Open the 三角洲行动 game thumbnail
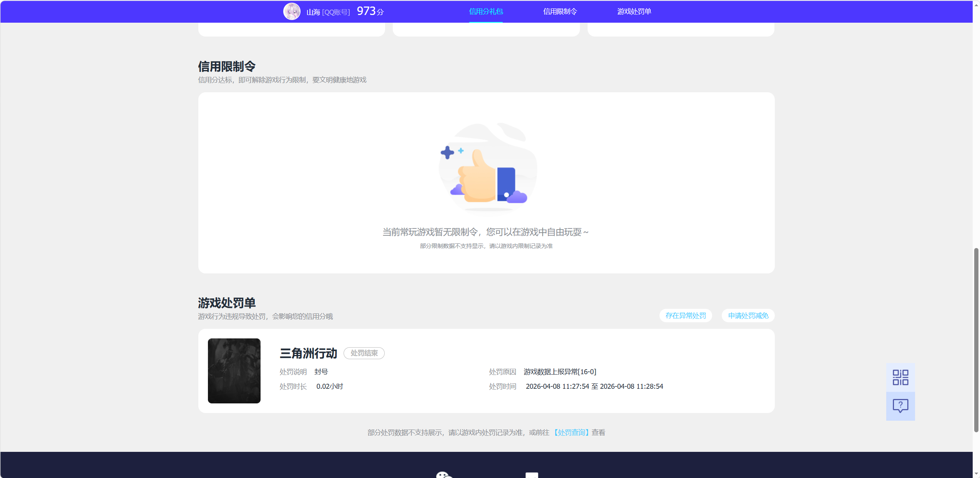This screenshot has height=478, width=980. tap(234, 371)
